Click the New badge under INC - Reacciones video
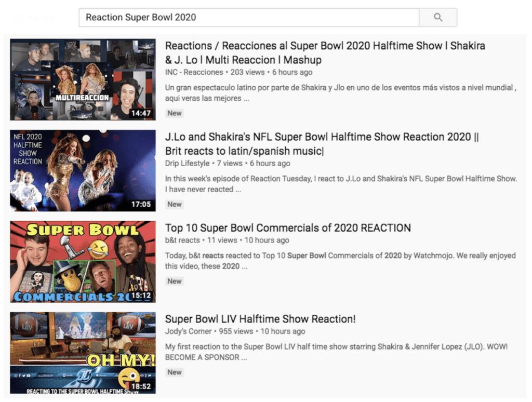This screenshot has height=402, width=532. (175, 113)
